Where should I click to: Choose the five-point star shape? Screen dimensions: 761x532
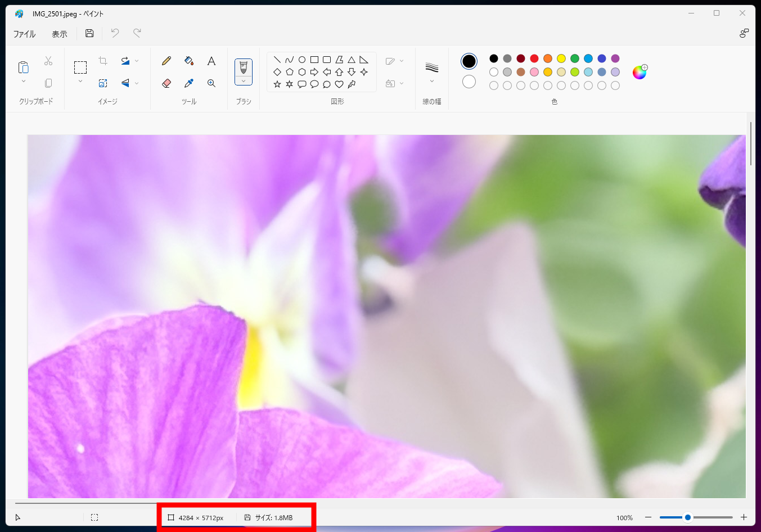pos(277,84)
